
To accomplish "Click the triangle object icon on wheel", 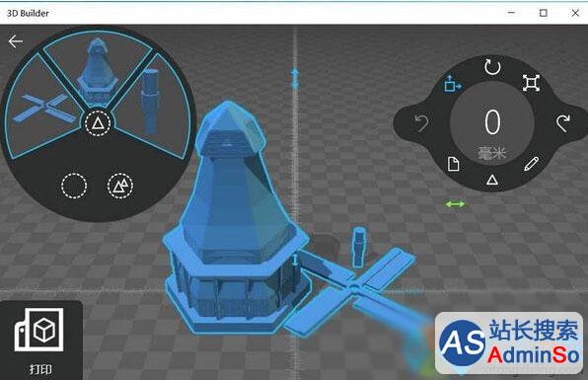I will click(x=492, y=181).
